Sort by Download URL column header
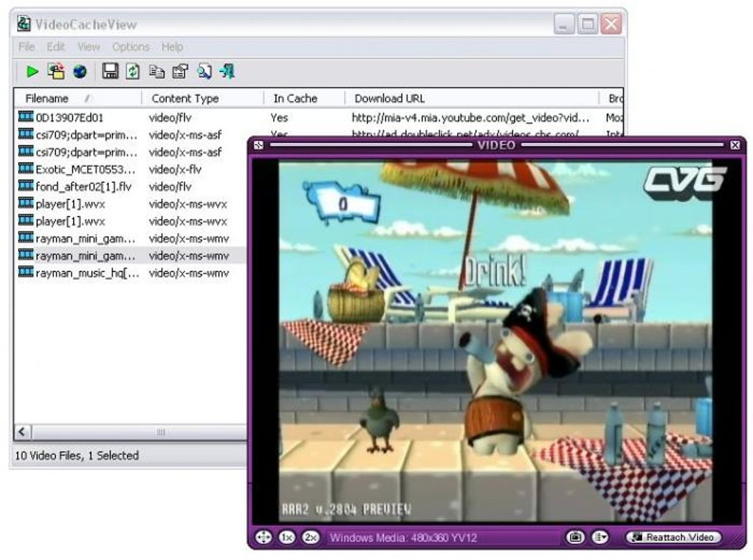The height and width of the screenshot is (560, 753). (x=472, y=98)
